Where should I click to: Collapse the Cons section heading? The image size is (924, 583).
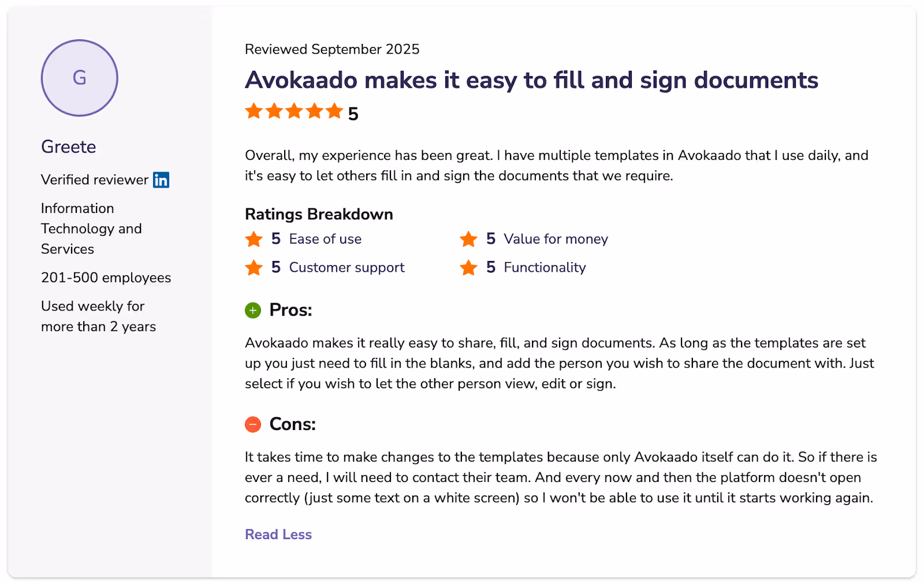[292, 424]
